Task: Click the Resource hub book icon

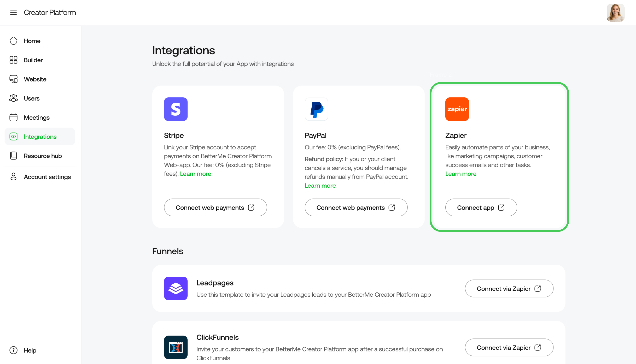Action: pyautogui.click(x=13, y=156)
